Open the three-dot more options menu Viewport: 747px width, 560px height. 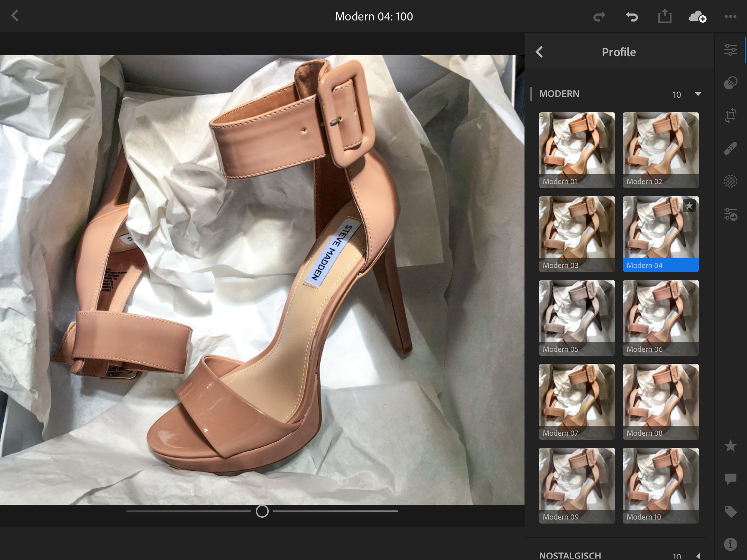click(x=730, y=16)
